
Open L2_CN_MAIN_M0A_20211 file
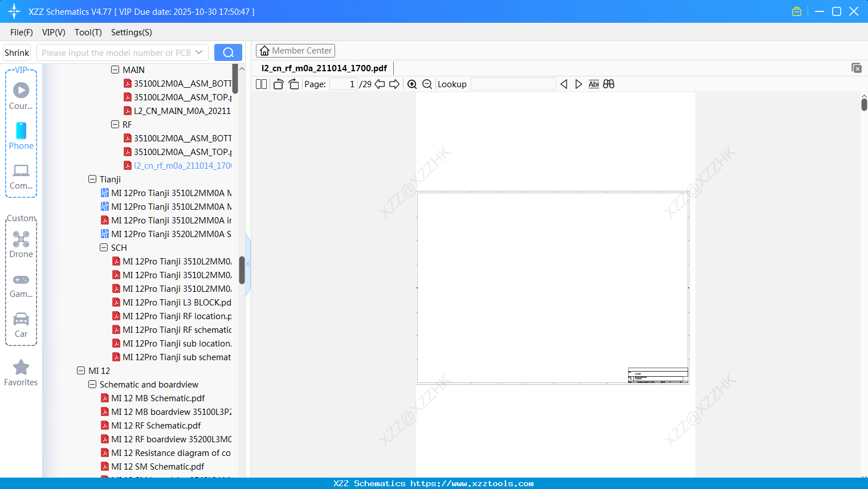[x=177, y=111]
